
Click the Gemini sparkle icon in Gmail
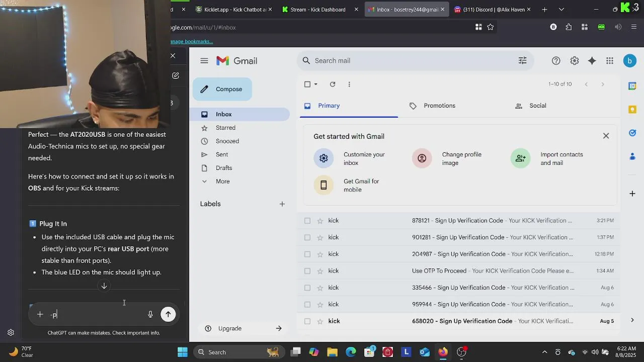tap(592, 61)
